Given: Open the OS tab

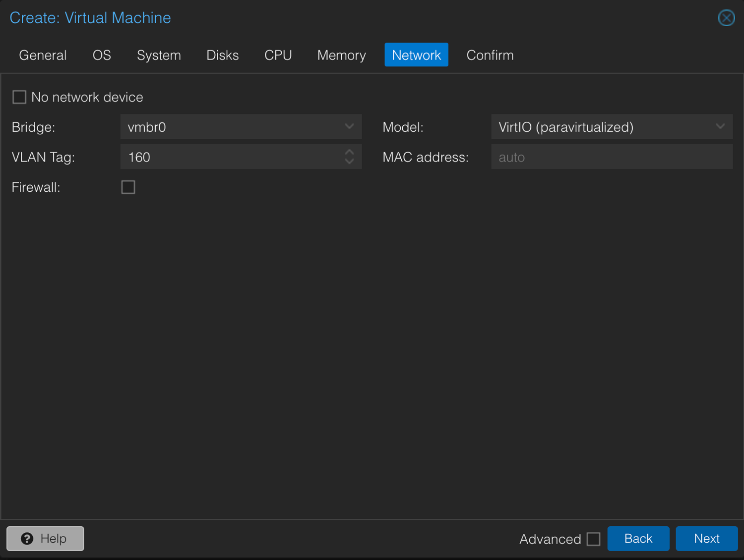Looking at the screenshot, I should pos(102,55).
